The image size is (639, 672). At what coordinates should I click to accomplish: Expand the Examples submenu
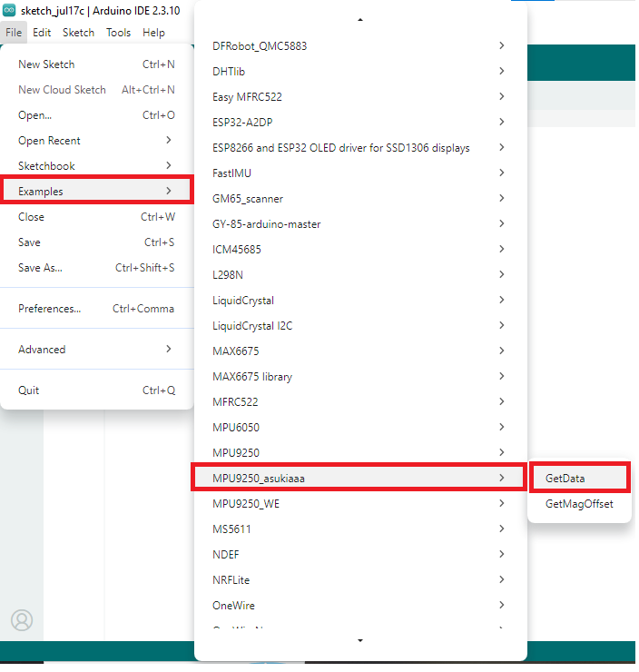(x=97, y=191)
